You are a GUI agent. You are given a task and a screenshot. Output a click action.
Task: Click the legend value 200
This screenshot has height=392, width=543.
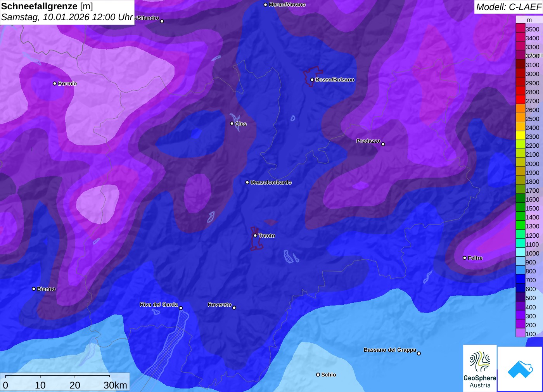click(x=531, y=325)
